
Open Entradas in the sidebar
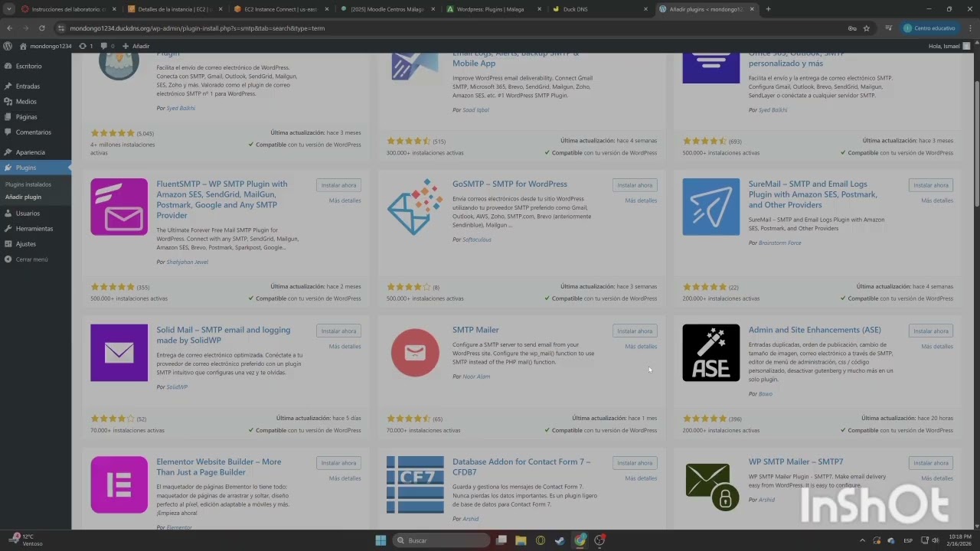(28, 86)
